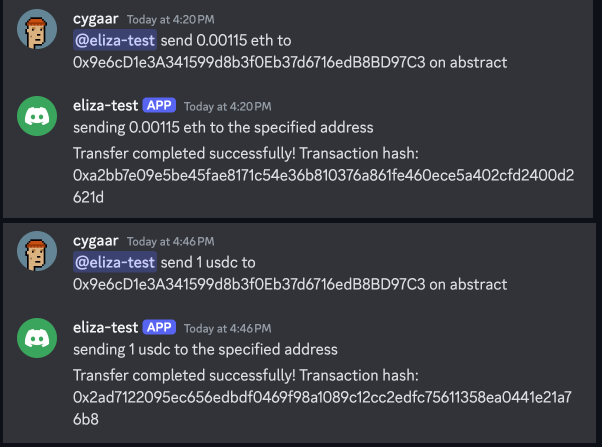602x447 pixels.
Task: Open cygaar's avatar on the 4:20 PM message
Action: pos(37,29)
